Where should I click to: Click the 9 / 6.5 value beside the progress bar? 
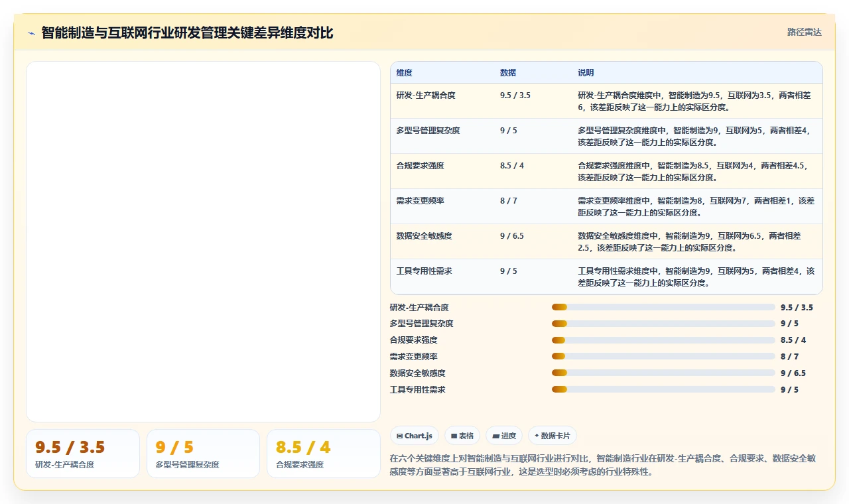coord(793,373)
